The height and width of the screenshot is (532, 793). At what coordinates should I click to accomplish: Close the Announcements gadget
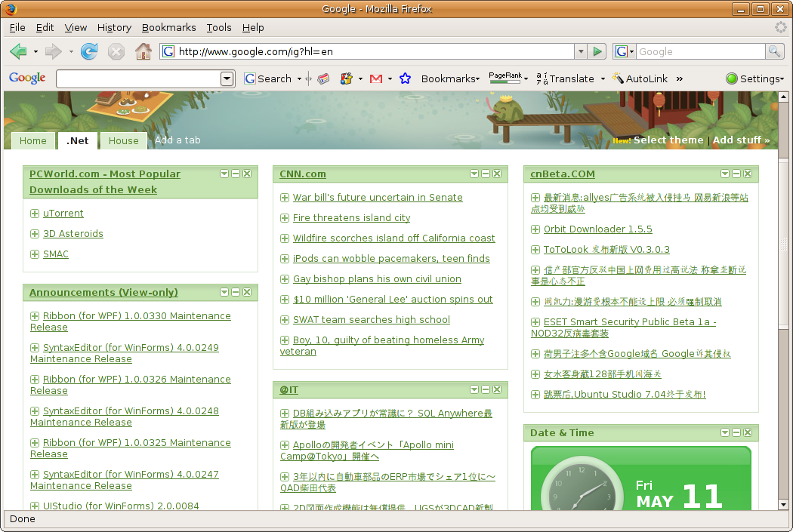pos(247,292)
